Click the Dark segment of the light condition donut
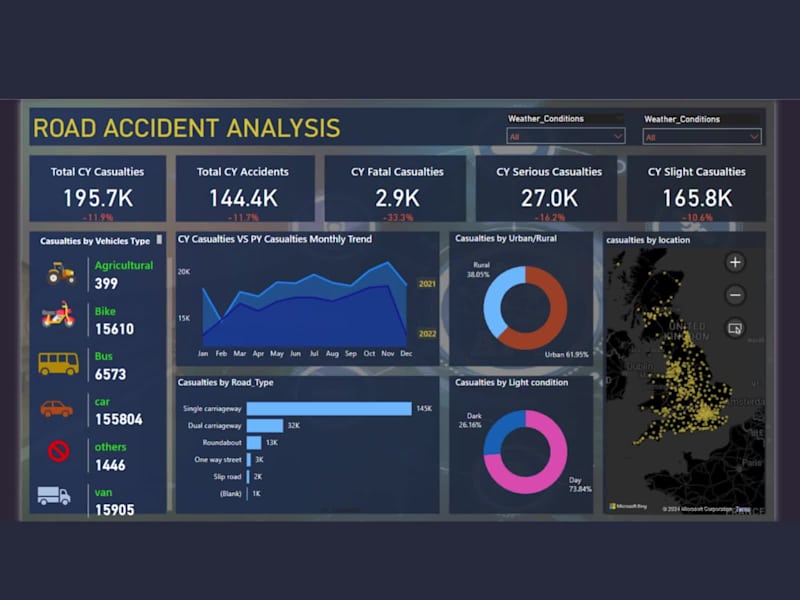 [x=496, y=433]
